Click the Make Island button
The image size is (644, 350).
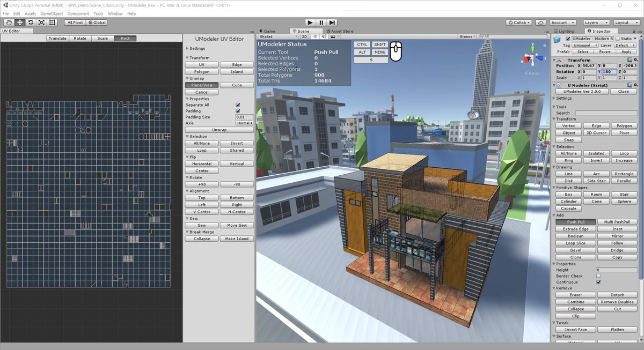click(x=237, y=239)
